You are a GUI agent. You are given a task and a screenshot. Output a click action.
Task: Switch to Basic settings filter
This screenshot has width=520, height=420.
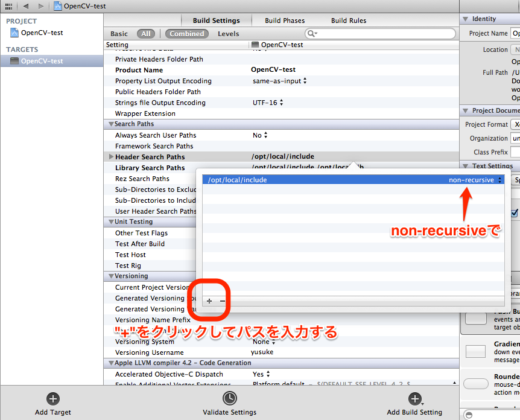point(119,34)
